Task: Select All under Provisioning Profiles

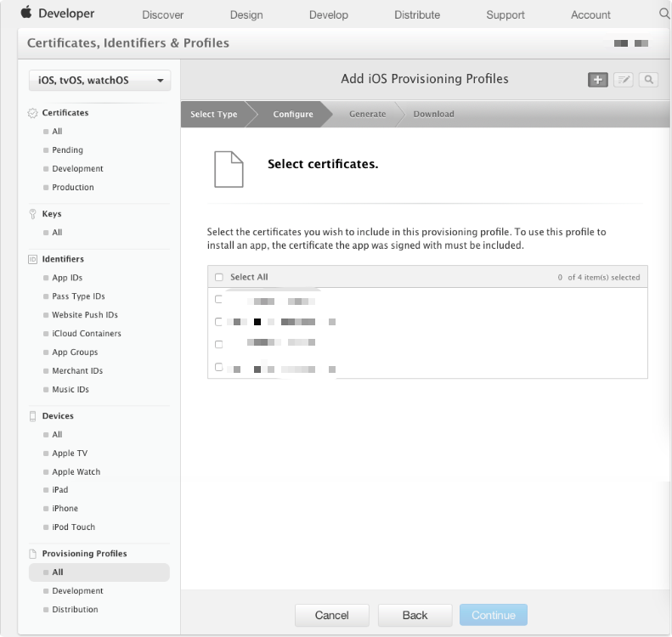Action: click(x=99, y=572)
